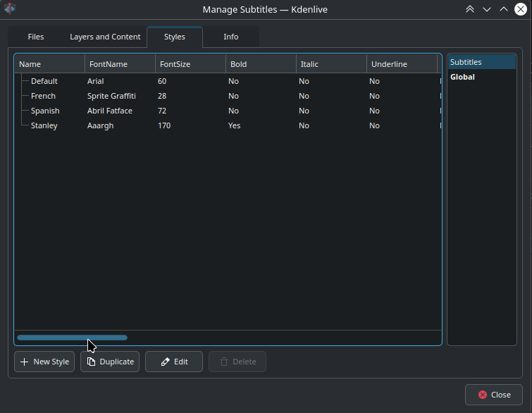Duplicate the selected subtitle style
Screen dimensions: 532x413
(110, 362)
